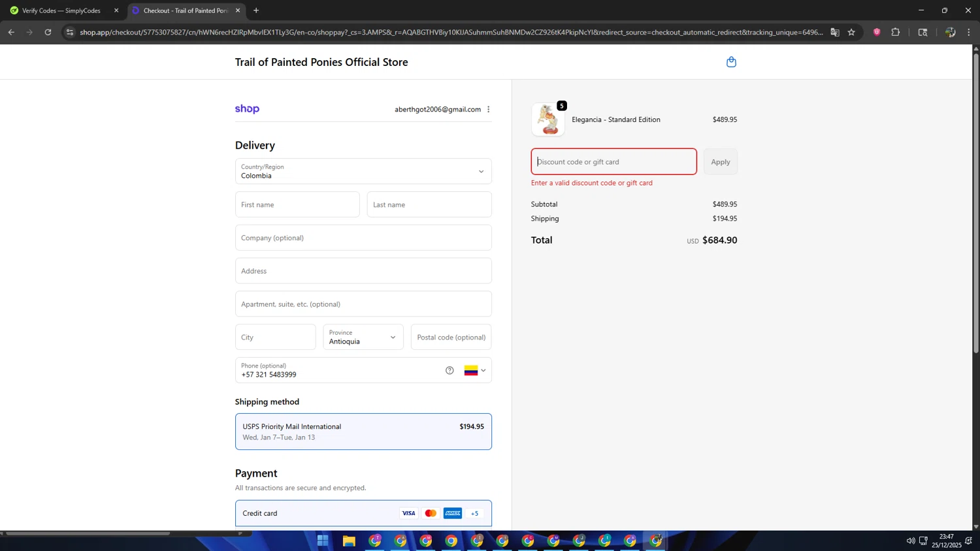The width and height of the screenshot is (980, 551).
Task: Click the Apply discount button
Action: (x=720, y=162)
